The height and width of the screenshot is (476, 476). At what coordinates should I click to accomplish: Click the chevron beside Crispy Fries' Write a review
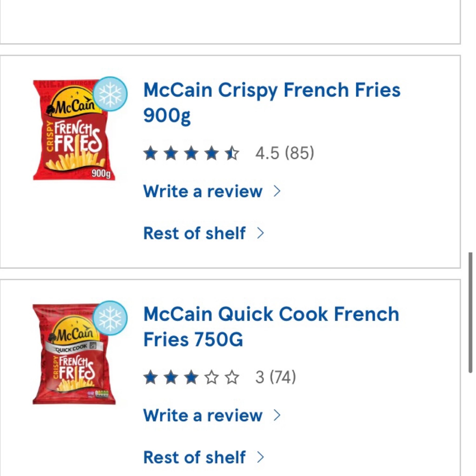tap(277, 192)
